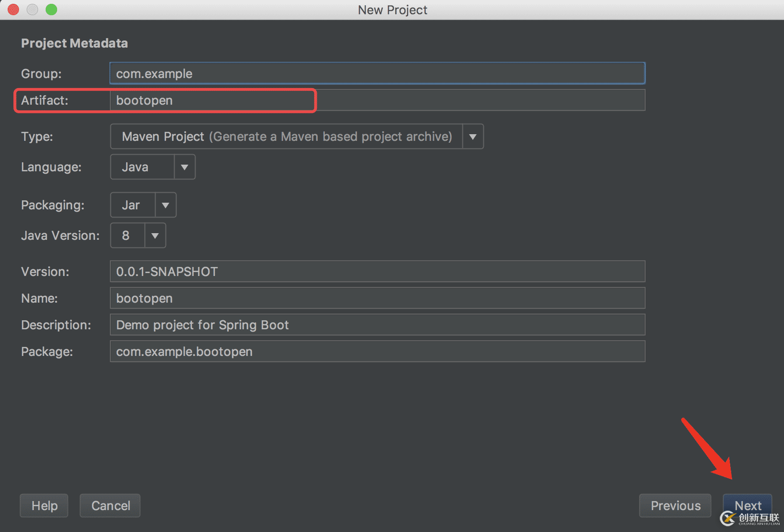Viewport: 784px width, 532px height.
Task: Click the Version field 0.0.1-SNAPSHOT
Action: tap(377, 271)
